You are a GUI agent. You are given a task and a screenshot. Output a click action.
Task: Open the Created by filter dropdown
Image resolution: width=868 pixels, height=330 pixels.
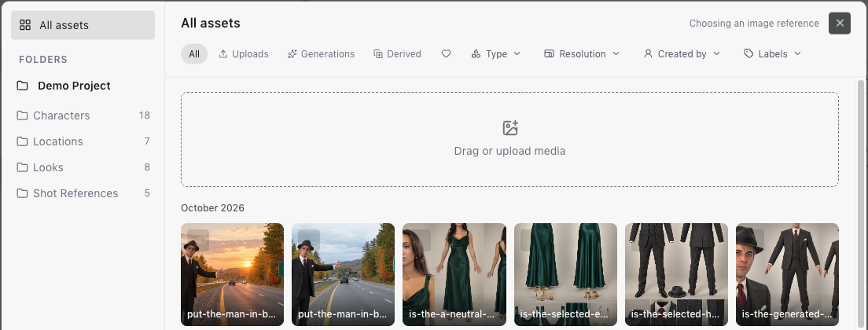tap(682, 53)
